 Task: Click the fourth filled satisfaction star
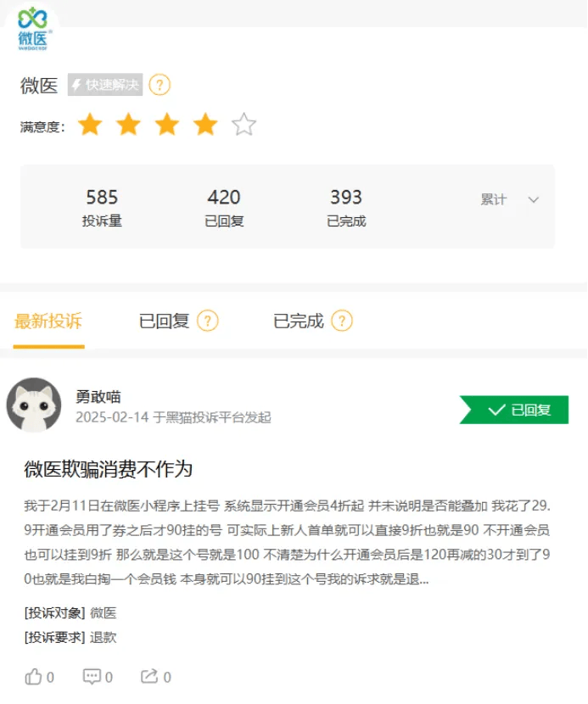pyautogui.click(x=205, y=125)
